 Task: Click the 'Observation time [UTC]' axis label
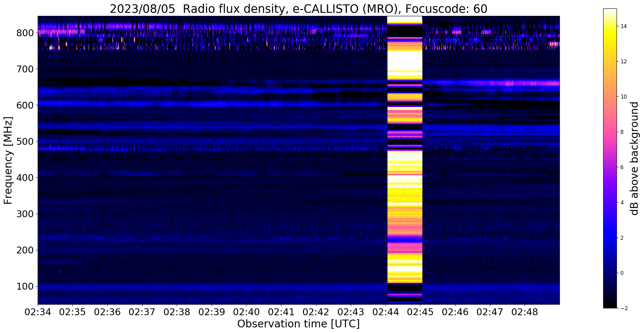298,324
